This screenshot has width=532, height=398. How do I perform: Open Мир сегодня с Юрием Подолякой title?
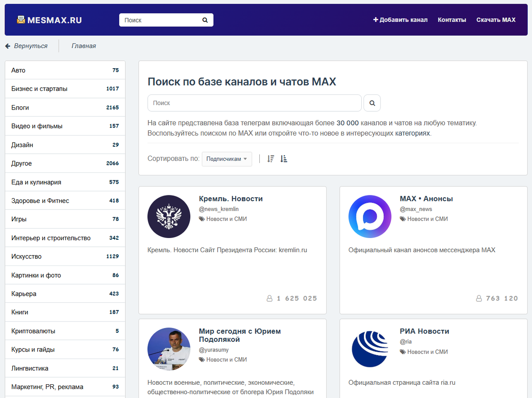tap(240, 336)
